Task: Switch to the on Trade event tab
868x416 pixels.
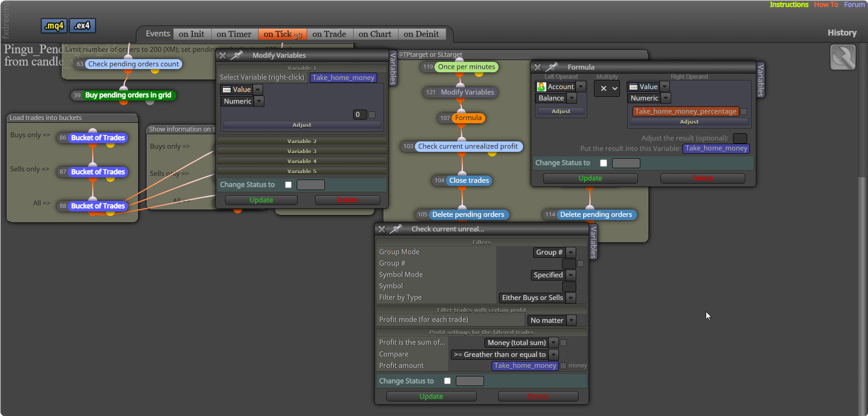Action: point(329,34)
